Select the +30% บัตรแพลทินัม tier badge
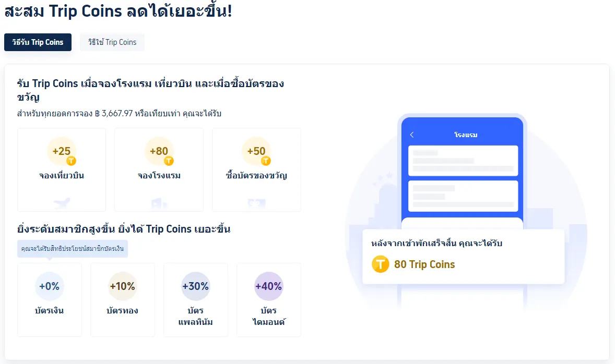Image resolution: width=615 pixels, height=364 pixels. (x=196, y=286)
